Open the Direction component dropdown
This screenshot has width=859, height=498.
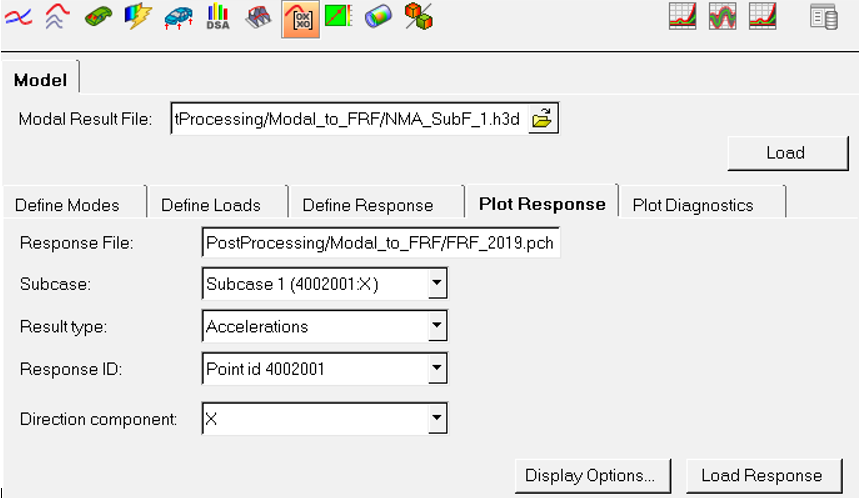436,418
